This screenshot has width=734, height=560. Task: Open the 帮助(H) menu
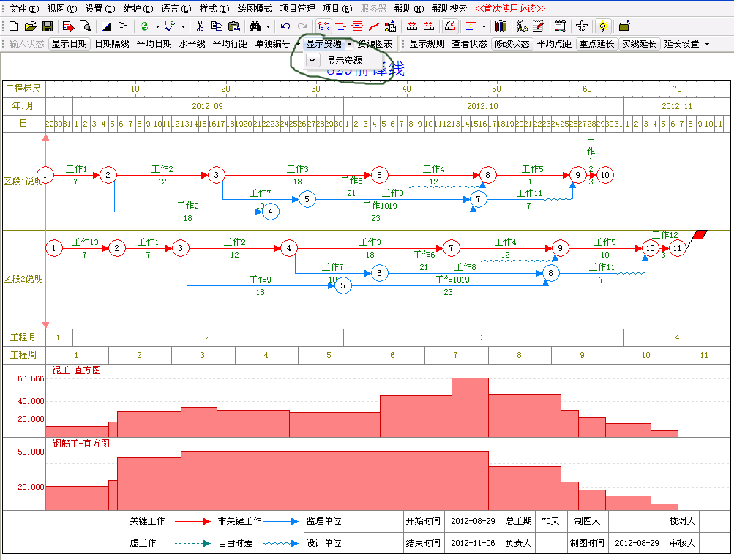click(409, 9)
